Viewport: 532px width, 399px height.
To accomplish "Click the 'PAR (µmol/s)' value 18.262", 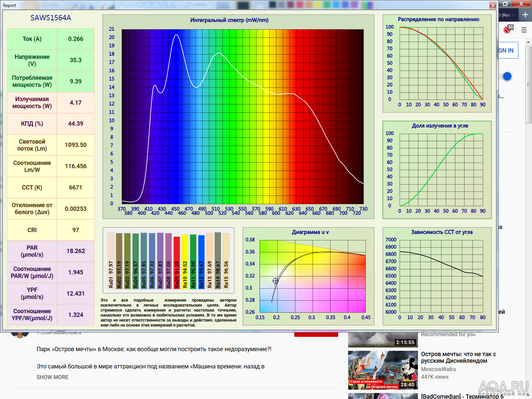I will coord(75,251).
